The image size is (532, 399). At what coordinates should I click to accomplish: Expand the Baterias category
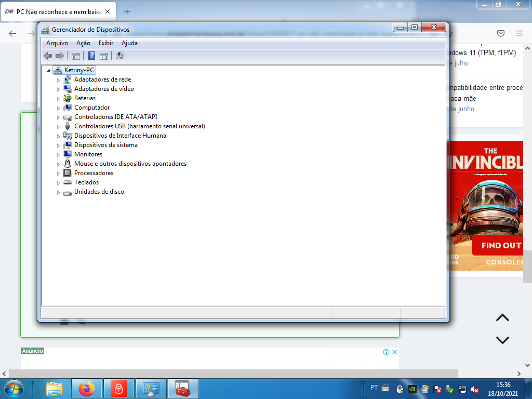pyautogui.click(x=58, y=99)
